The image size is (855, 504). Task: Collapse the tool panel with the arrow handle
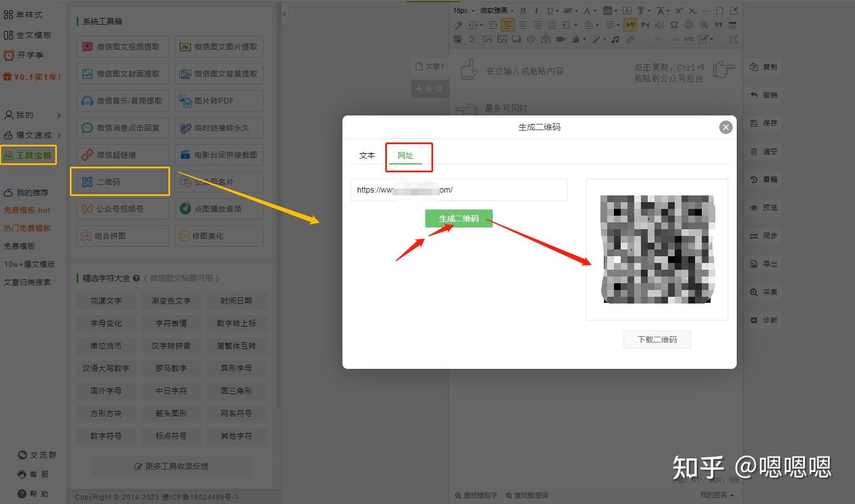tap(284, 14)
